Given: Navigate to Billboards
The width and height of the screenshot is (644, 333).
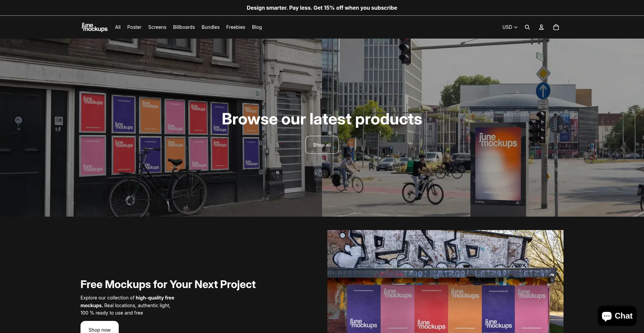Looking at the screenshot, I should [184, 27].
